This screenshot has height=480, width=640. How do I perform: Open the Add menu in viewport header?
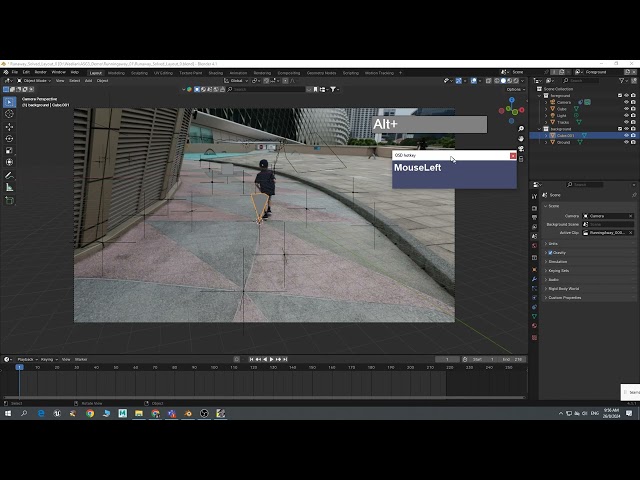click(88, 81)
